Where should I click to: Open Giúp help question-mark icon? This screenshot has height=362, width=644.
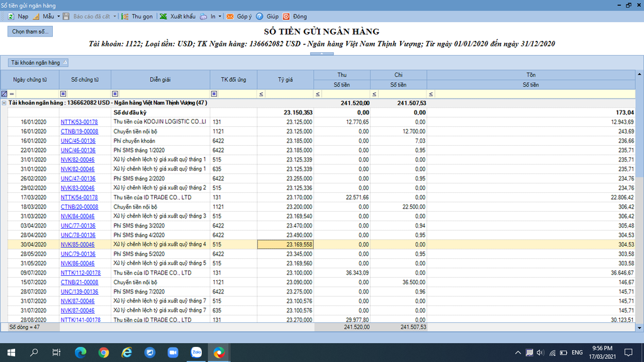coord(260,16)
